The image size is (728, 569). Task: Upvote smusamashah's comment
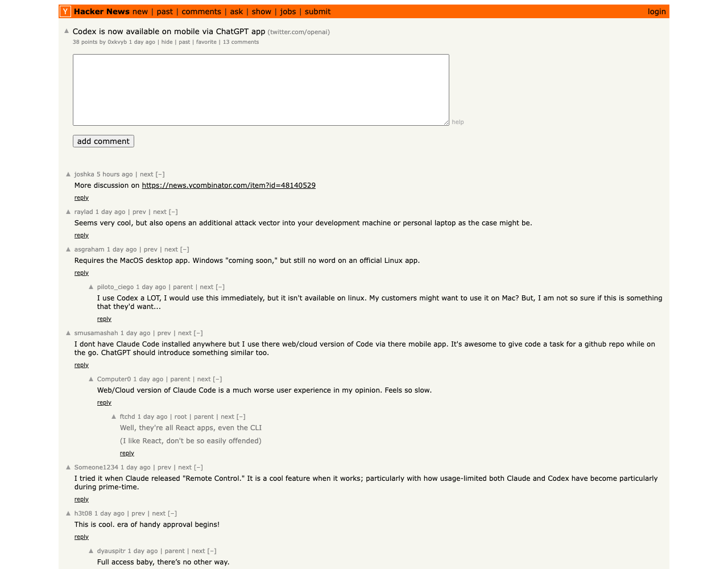click(x=68, y=333)
